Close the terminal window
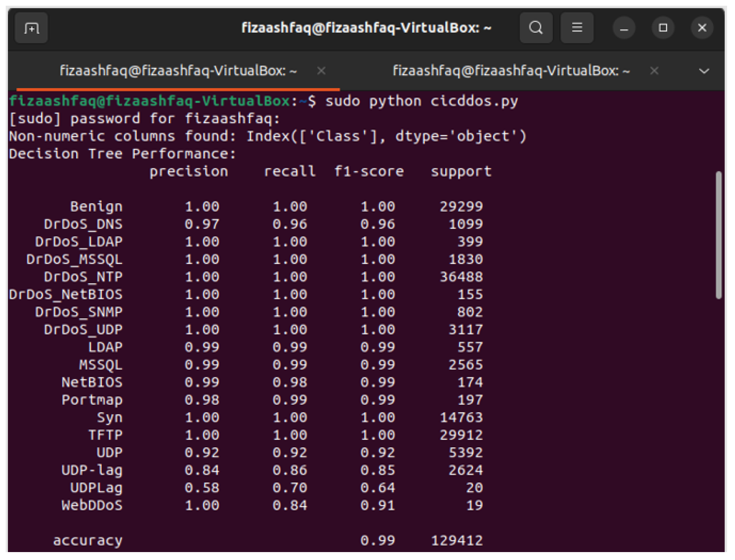This screenshot has width=735, height=560. [x=702, y=28]
